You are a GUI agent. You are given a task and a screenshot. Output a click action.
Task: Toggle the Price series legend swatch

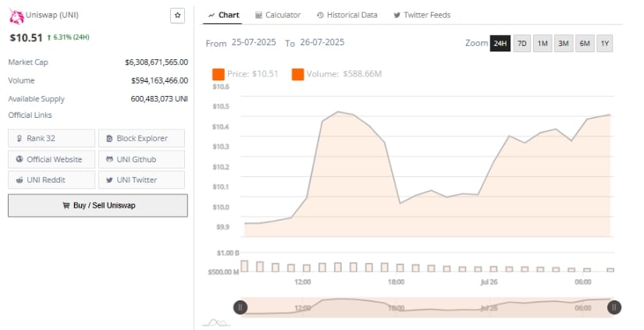(219, 74)
